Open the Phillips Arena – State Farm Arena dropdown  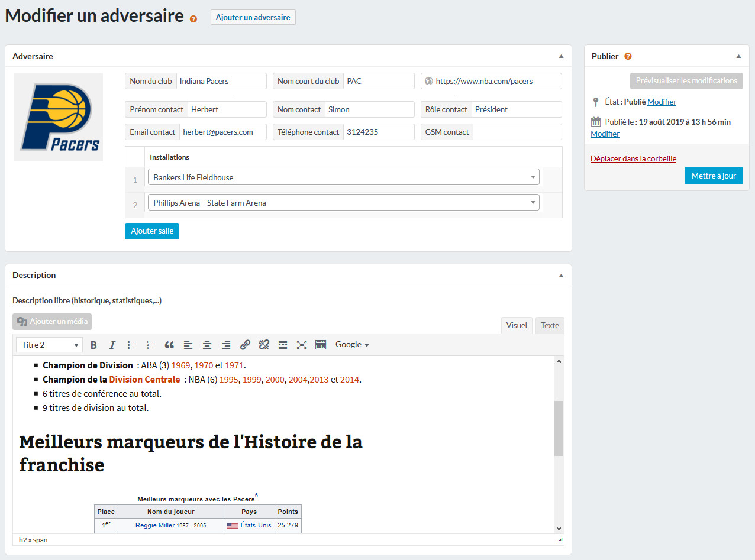344,203
